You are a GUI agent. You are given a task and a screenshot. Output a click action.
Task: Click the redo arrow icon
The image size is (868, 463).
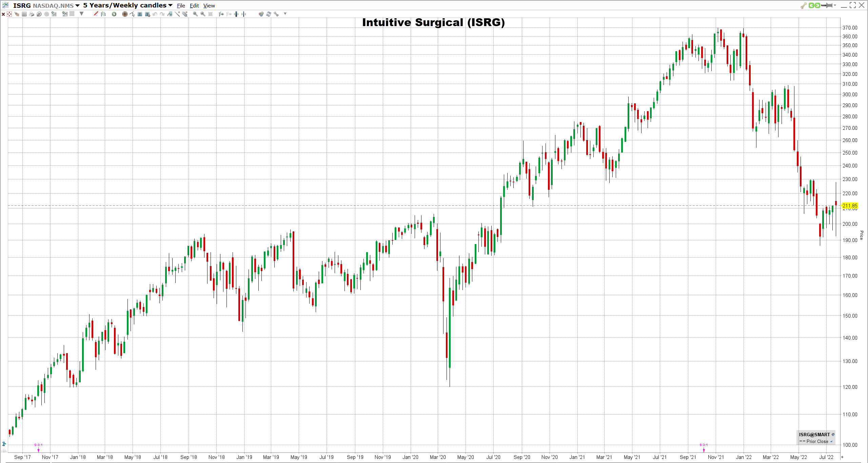pos(162,14)
